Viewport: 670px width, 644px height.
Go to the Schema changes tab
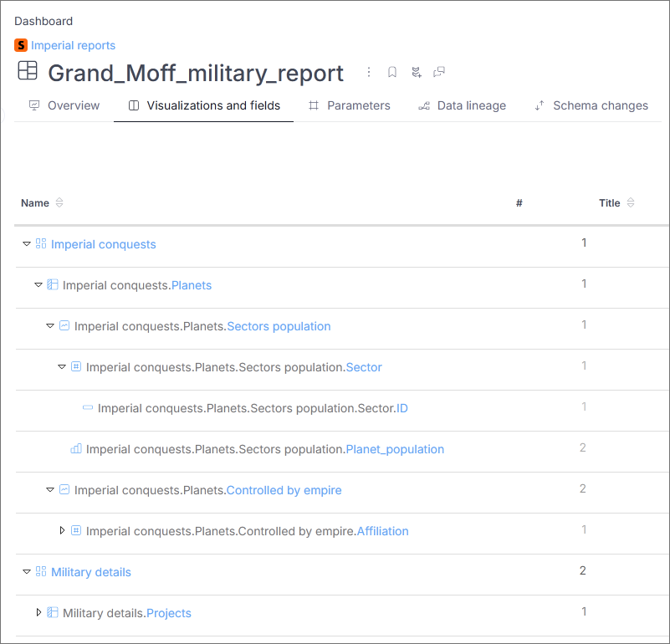pyautogui.click(x=591, y=106)
